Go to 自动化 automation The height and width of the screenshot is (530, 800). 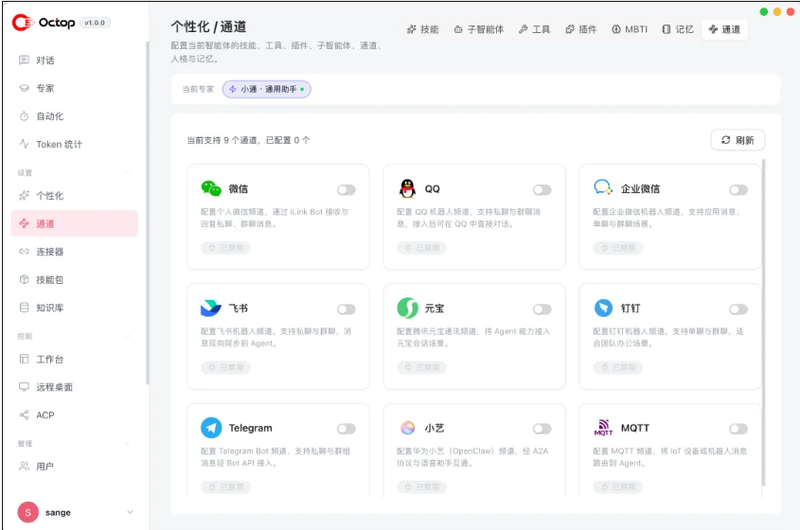(74, 116)
